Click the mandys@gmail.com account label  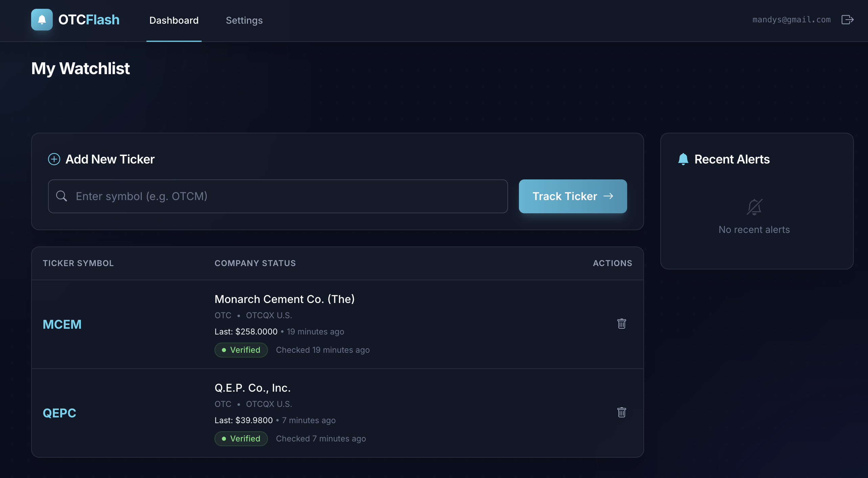(x=791, y=20)
